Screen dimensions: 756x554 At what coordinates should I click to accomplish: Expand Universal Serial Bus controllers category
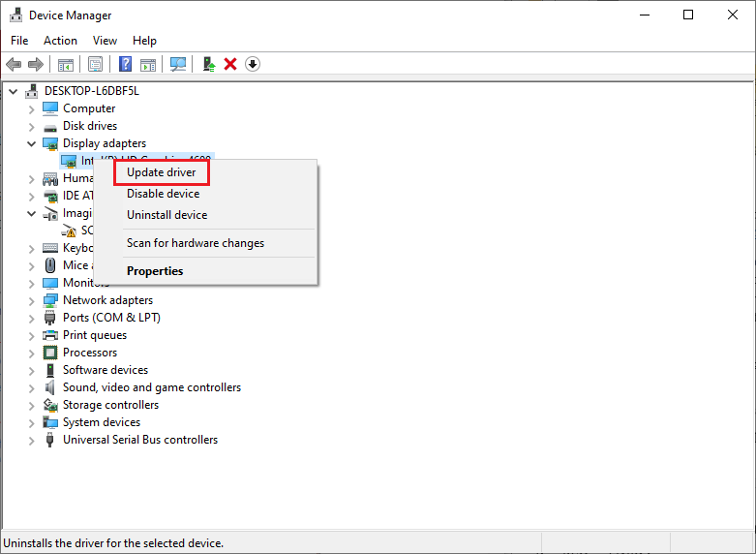click(32, 440)
